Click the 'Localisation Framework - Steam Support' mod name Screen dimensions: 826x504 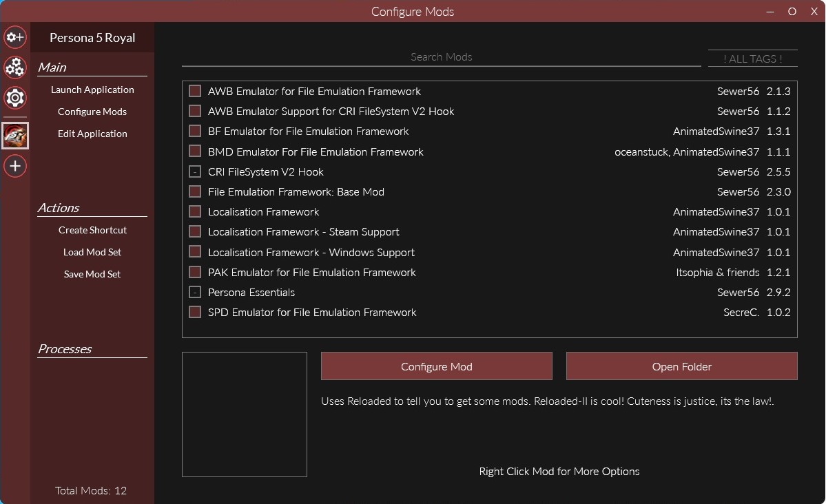click(x=303, y=232)
